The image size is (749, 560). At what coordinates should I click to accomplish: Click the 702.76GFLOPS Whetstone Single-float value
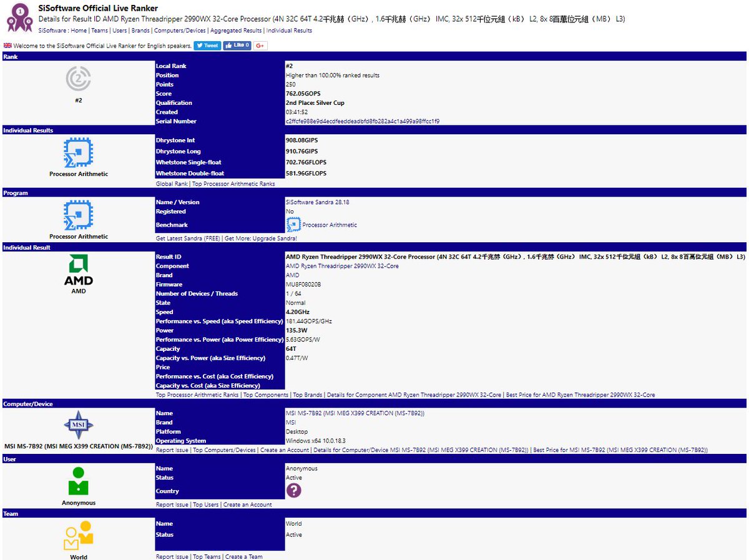coord(306,162)
